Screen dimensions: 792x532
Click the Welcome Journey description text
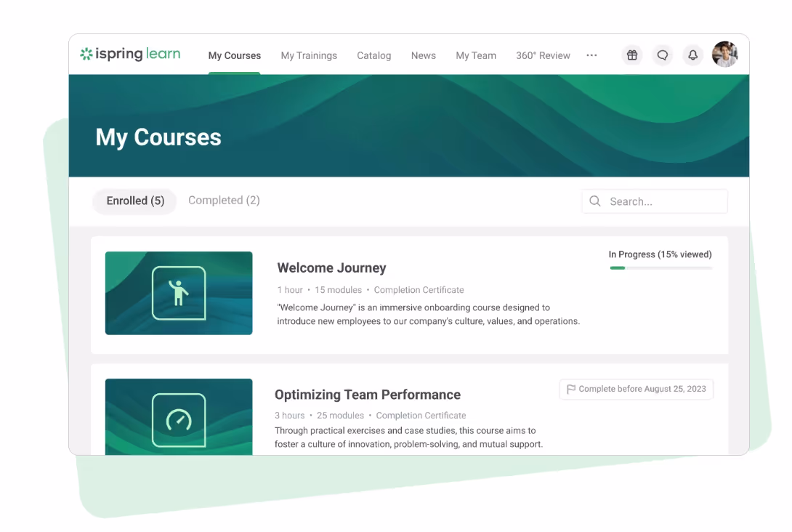pos(428,314)
